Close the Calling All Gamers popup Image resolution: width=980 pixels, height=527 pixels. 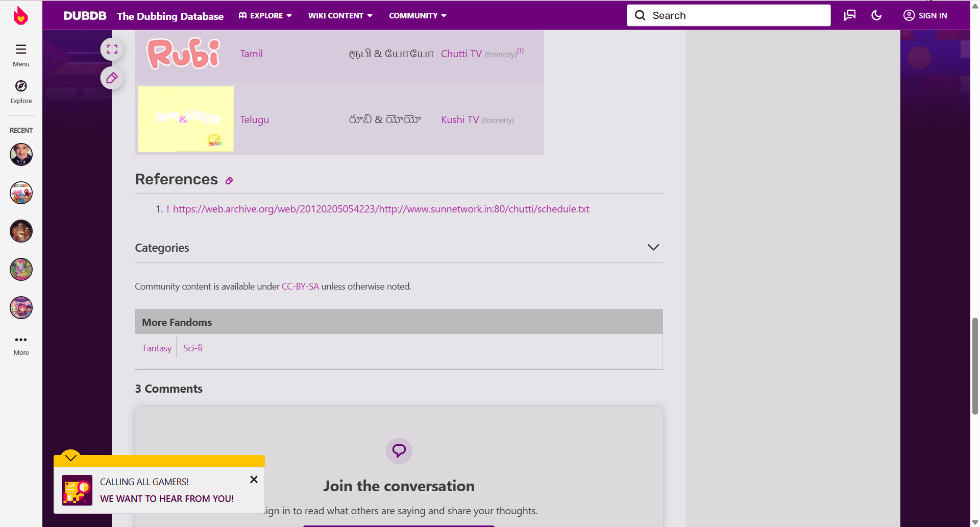[x=254, y=480]
